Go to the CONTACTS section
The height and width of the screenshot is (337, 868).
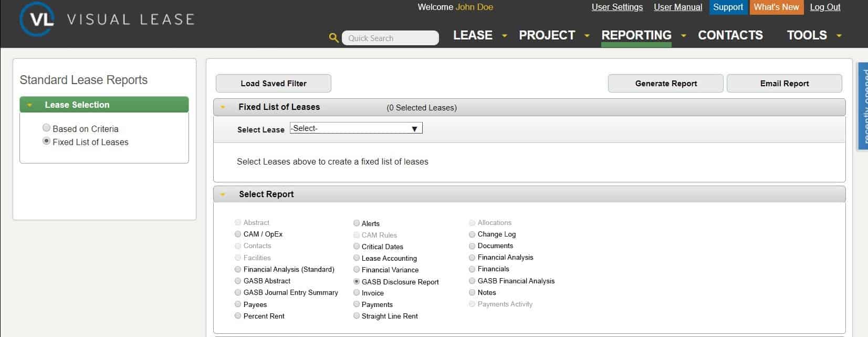tap(730, 35)
